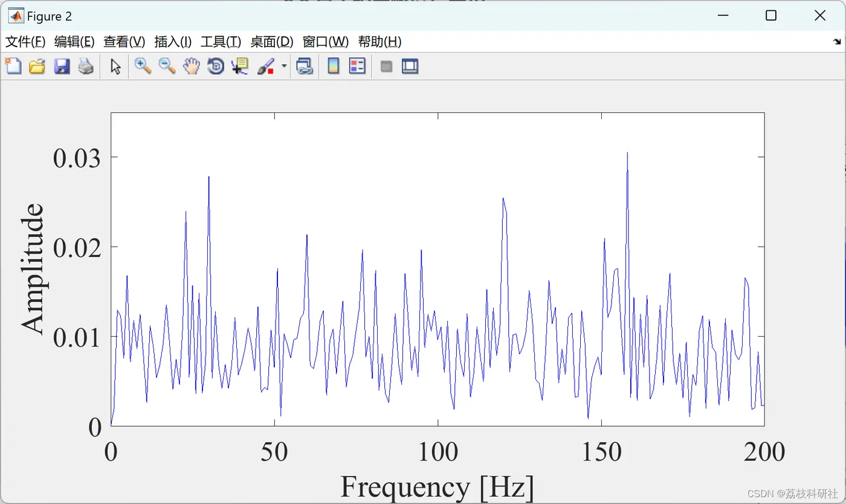Open a file with the folder icon
846x504 pixels.
coord(37,66)
